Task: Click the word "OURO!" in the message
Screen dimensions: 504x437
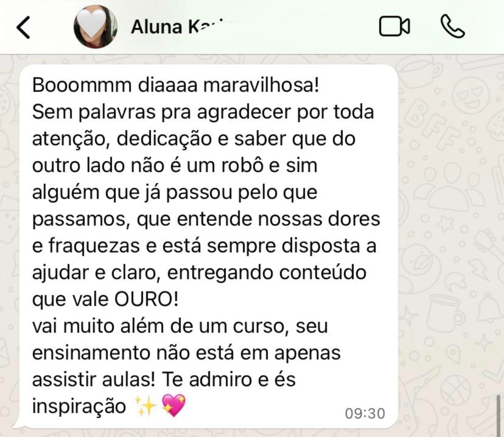Action: [147, 299]
